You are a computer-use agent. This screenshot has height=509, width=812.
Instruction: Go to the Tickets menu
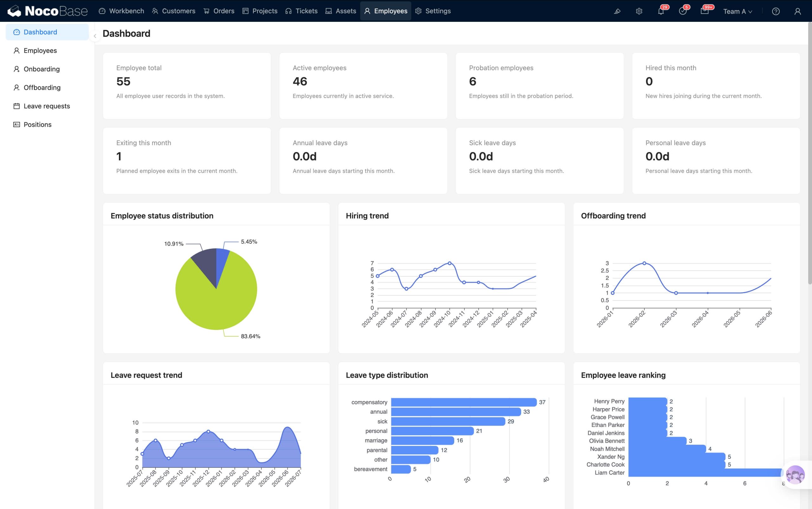pyautogui.click(x=301, y=11)
